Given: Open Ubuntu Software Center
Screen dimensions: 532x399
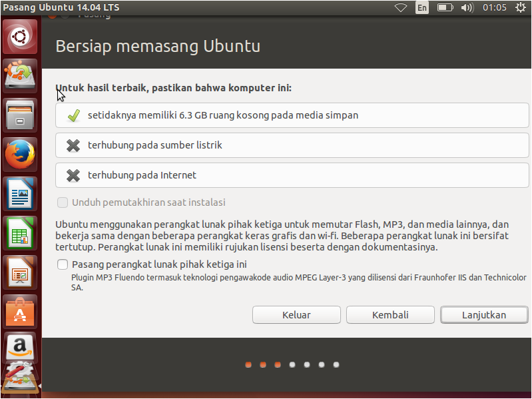Looking at the screenshot, I should pyautogui.click(x=20, y=312).
